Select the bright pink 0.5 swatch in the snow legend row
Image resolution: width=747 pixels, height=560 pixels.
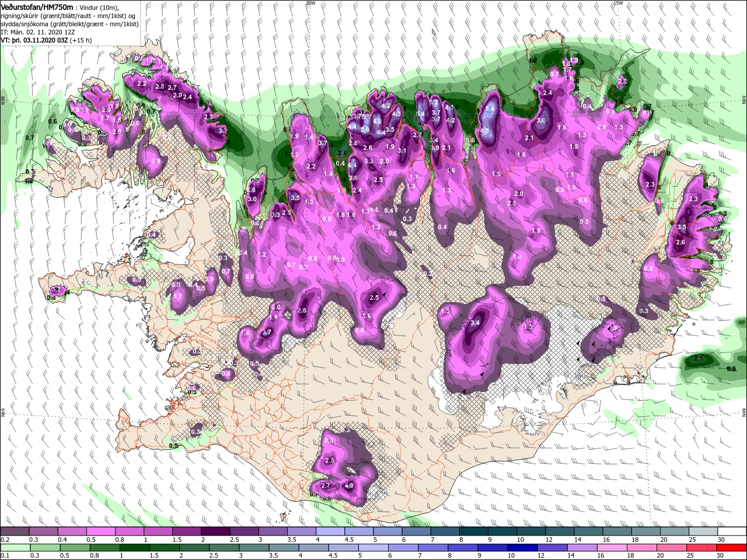pyautogui.click(x=100, y=531)
